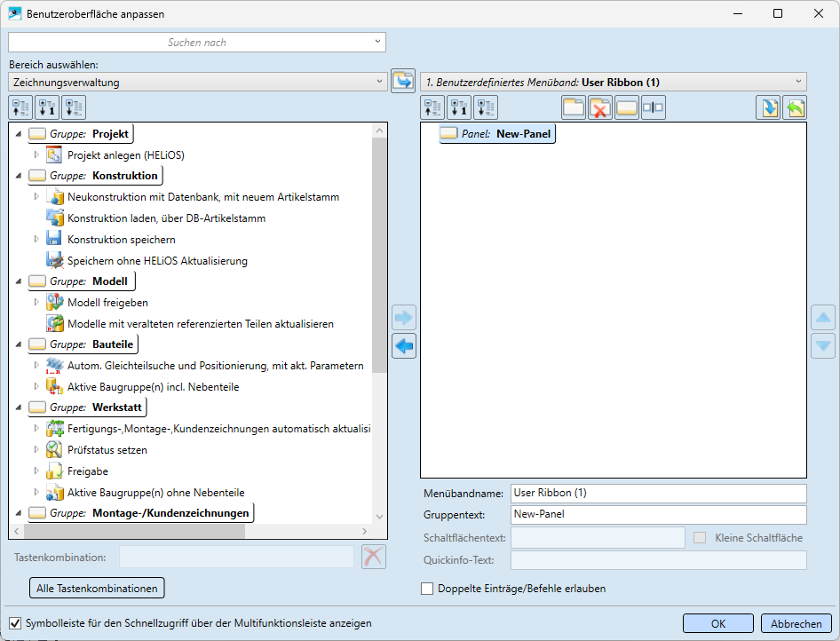This screenshot has width=840, height=641.
Task: Enable Doppelte Einträge/Befehle erlauben checkbox
Action: pyautogui.click(x=427, y=589)
